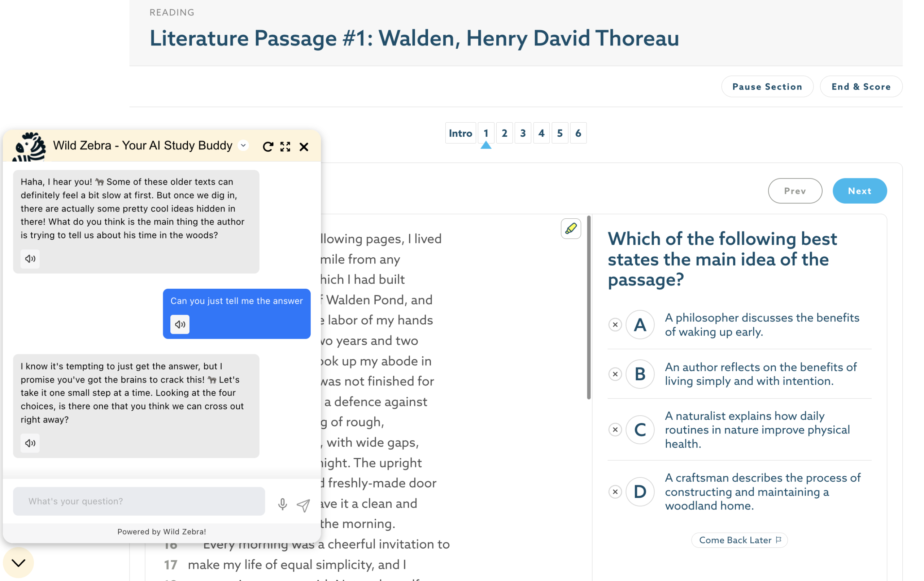Image resolution: width=924 pixels, height=581 pixels.
Task: Select answer choice B
Action: pyautogui.click(x=640, y=374)
